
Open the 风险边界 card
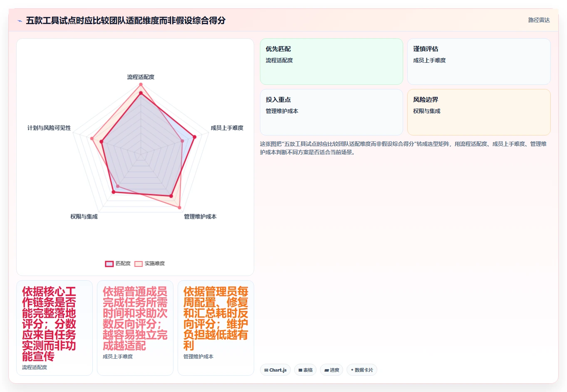point(479,112)
